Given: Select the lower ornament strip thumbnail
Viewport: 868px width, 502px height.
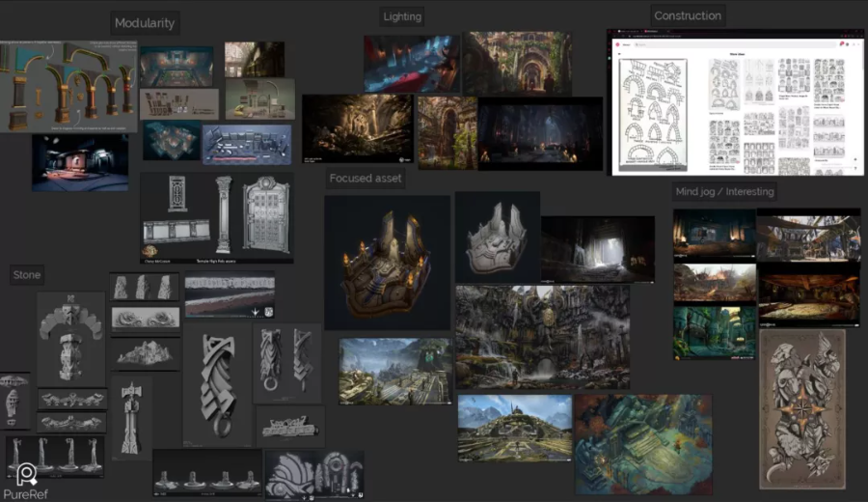Looking at the screenshot, I should (72, 422).
